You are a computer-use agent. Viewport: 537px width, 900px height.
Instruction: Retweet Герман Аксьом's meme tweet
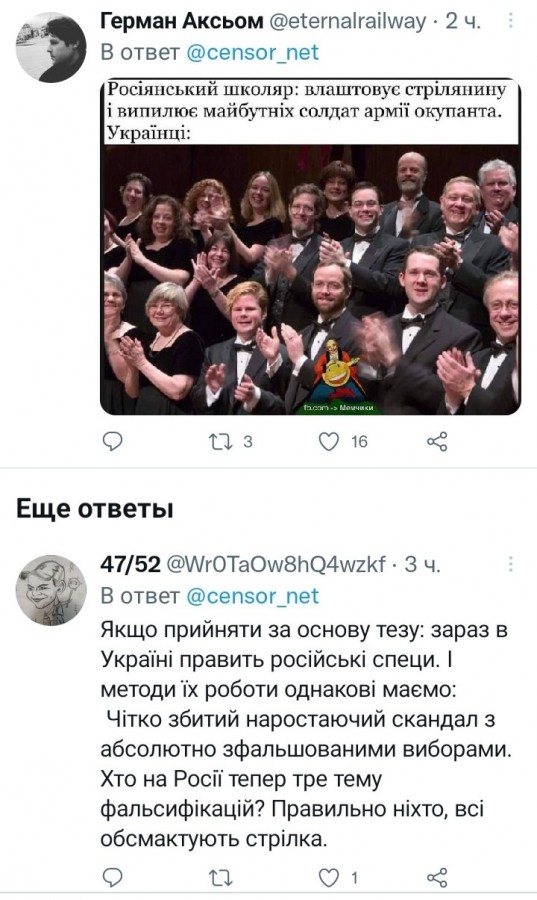[x=219, y=441]
